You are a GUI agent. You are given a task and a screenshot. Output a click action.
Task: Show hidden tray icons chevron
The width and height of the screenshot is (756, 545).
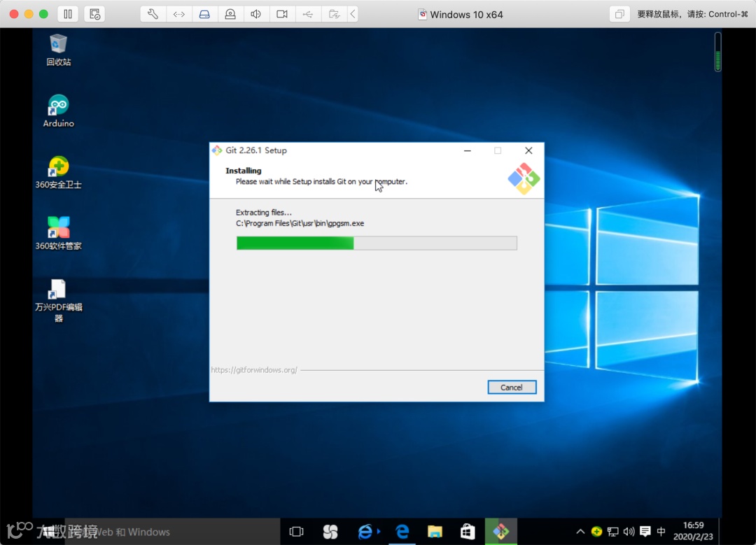pos(580,532)
